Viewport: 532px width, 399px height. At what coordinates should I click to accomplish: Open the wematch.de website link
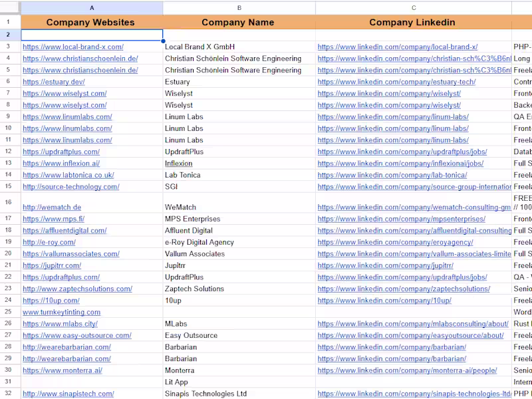(52, 207)
